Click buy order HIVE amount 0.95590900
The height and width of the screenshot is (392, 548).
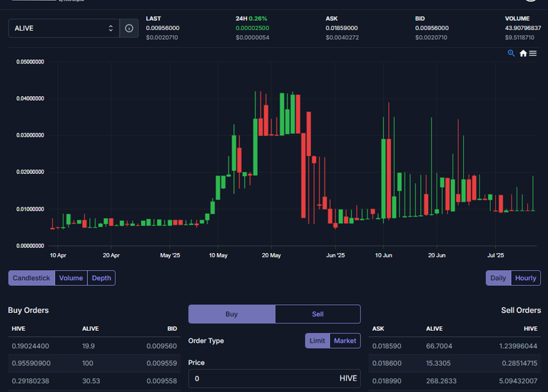click(x=31, y=363)
